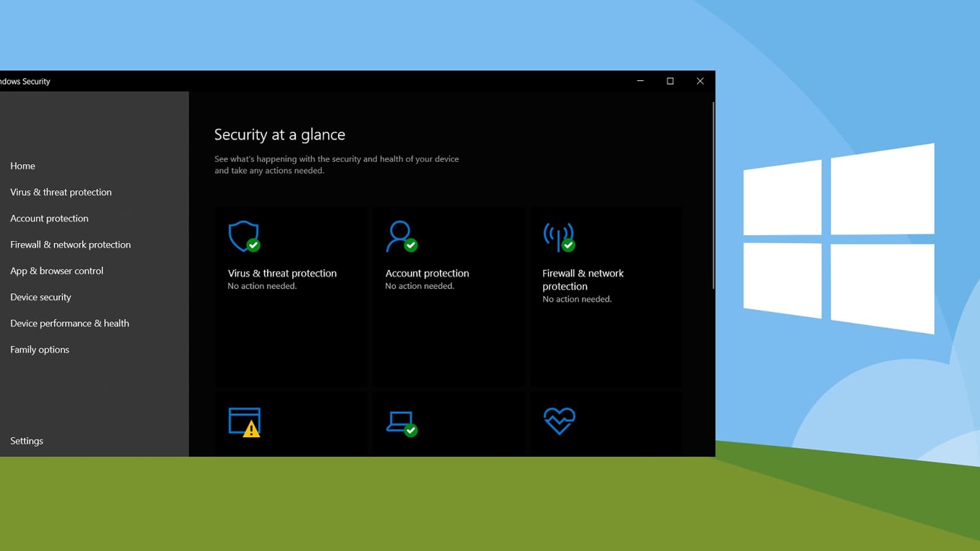This screenshot has height=551, width=980.
Task: Select Family options in the sidebar
Action: coord(40,350)
